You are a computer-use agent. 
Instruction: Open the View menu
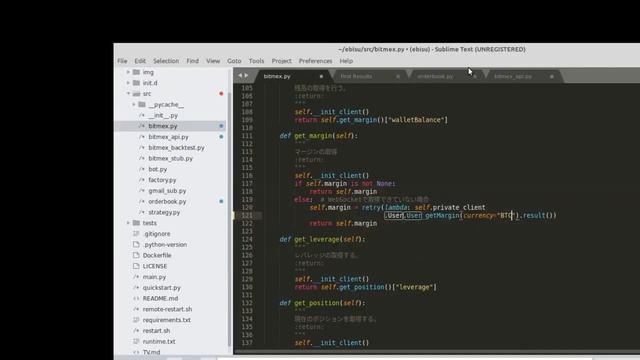click(213, 61)
